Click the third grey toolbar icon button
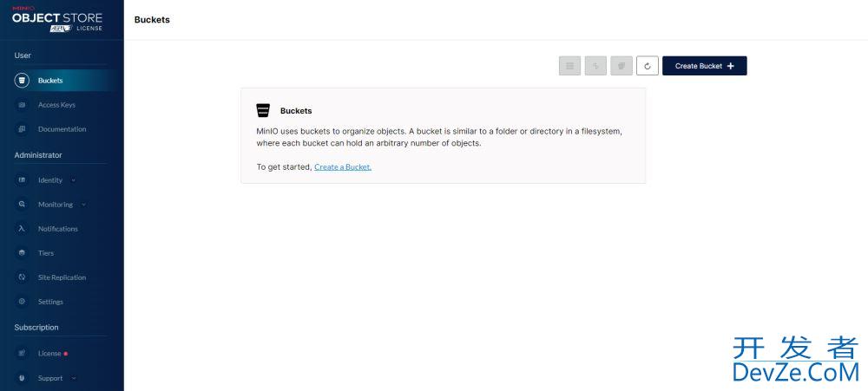868x391 pixels. point(621,66)
